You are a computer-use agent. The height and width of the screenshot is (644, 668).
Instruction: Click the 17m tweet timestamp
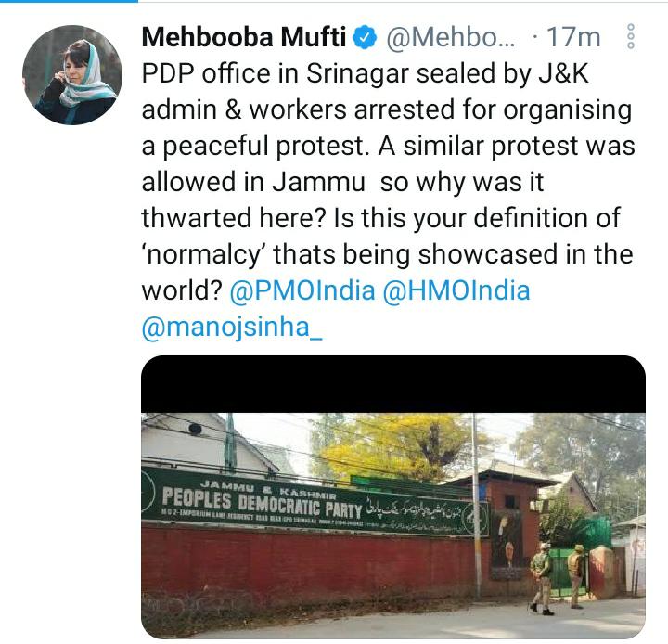[x=573, y=38]
